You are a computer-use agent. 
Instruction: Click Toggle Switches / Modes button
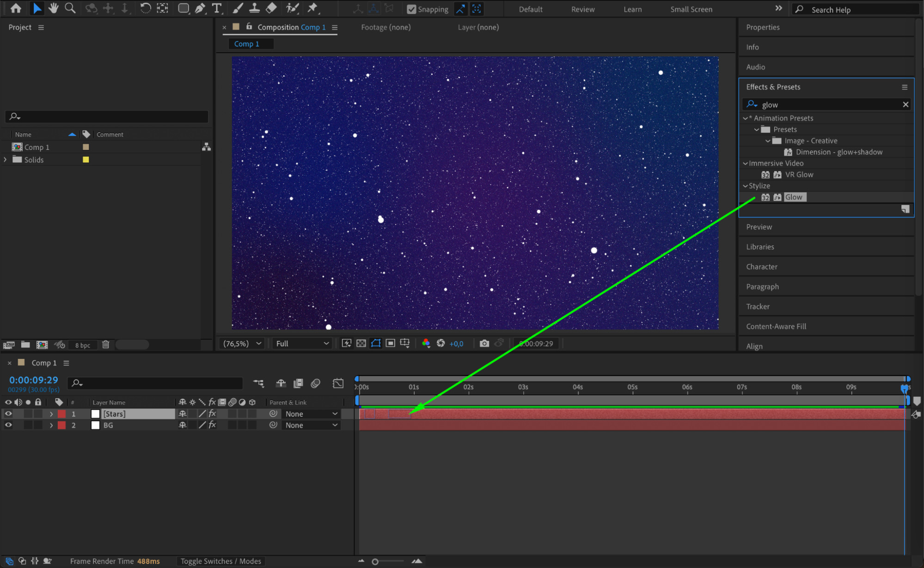click(220, 561)
